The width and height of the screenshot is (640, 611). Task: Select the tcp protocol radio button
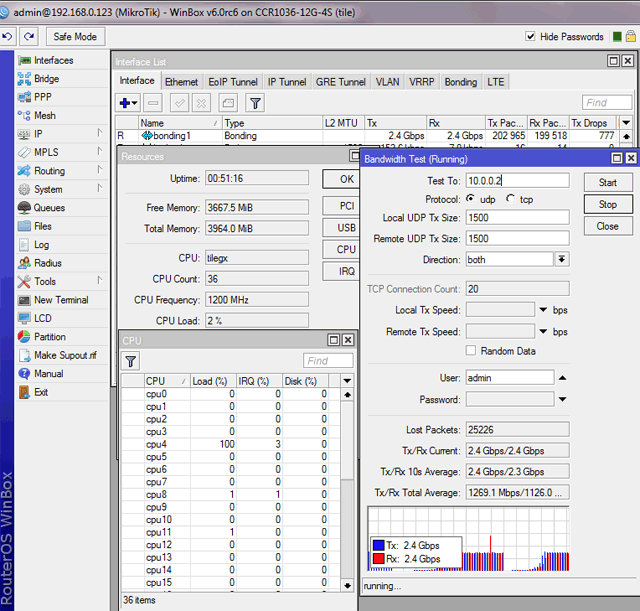point(511,199)
